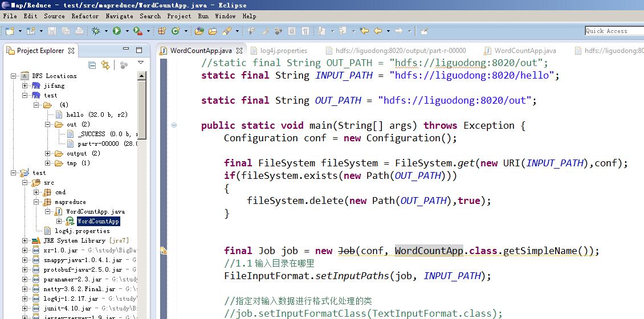
Task: Switch to the log4j.properties editor tab
Action: [x=279, y=51]
